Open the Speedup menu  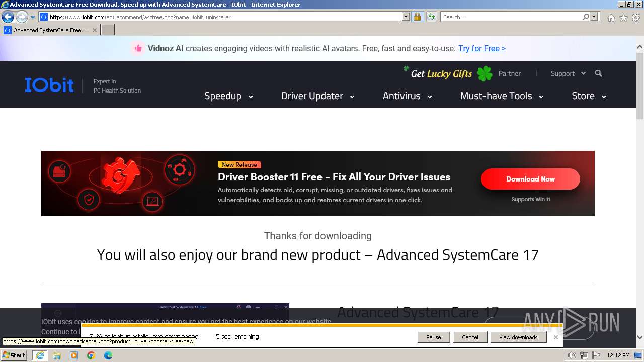point(228,96)
